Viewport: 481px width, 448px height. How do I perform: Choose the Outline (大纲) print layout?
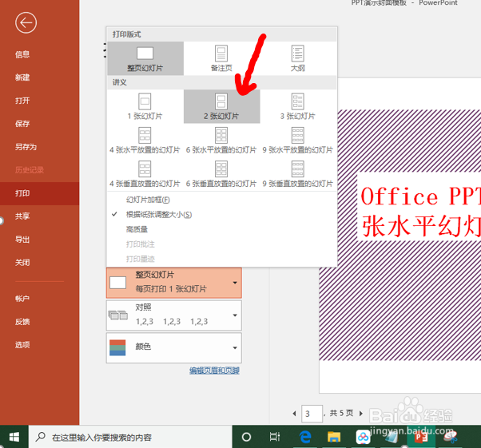(x=298, y=58)
